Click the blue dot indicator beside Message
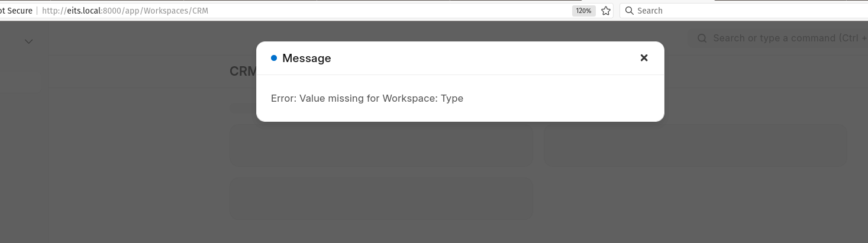This screenshot has height=243, width=868. (274, 58)
